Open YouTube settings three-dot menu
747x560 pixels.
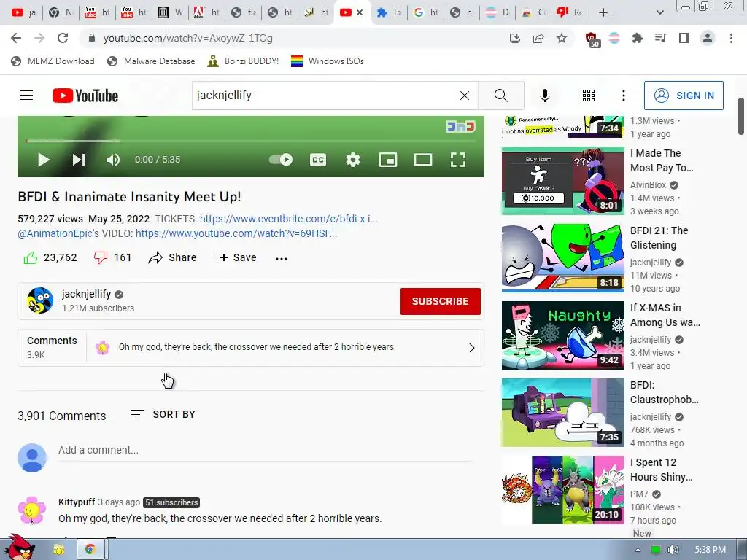(x=623, y=96)
